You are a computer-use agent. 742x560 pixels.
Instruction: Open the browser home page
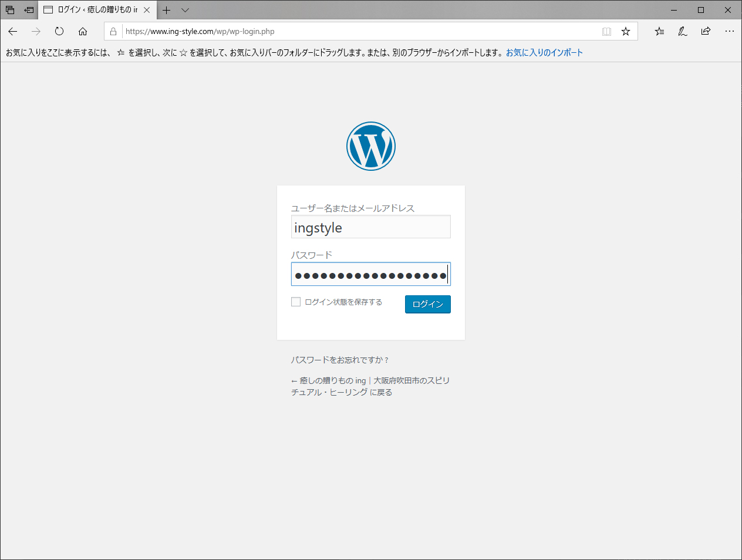coord(83,32)
